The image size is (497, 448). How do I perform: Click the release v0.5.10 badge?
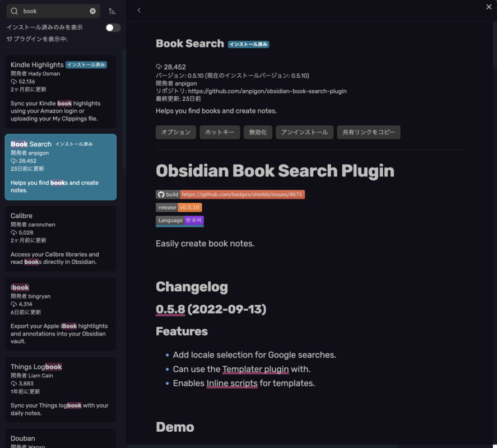coord(179,207)
